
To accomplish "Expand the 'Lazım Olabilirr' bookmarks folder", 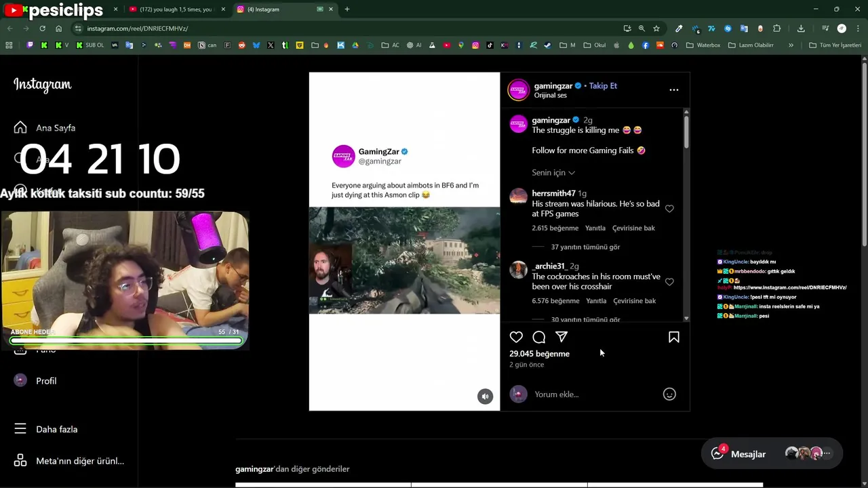I will [x=751, y=45].
